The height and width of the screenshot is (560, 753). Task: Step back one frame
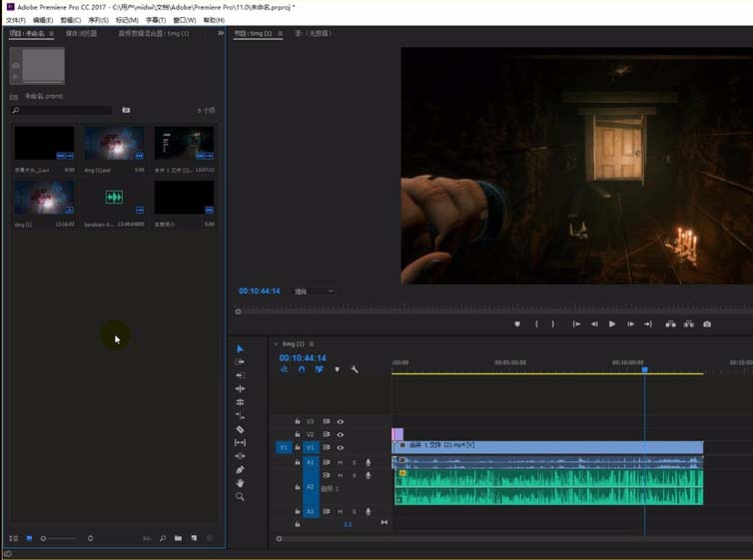(x=594, y=324)
